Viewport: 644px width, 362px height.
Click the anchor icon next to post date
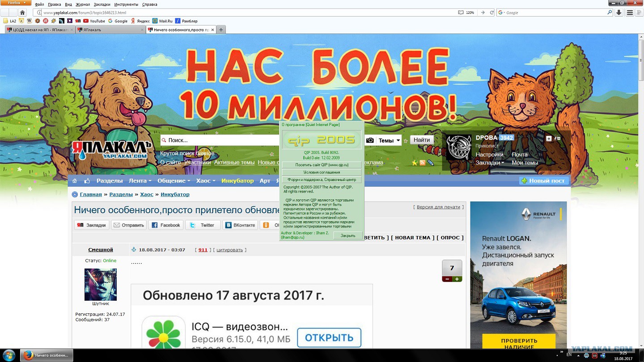[133, 249]
